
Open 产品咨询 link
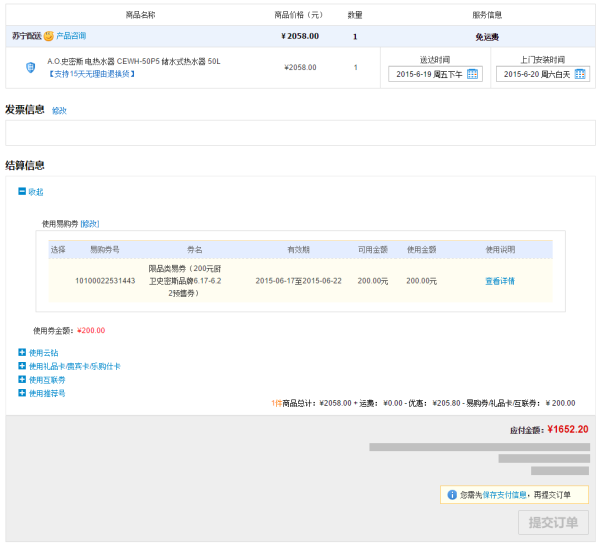[71, 36]
